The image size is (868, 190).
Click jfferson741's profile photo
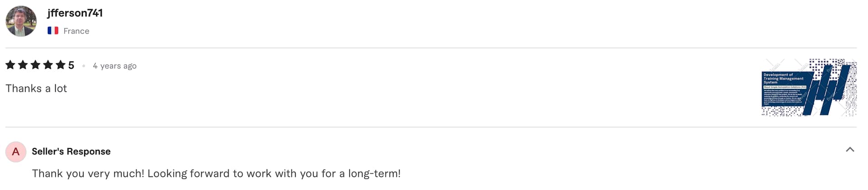[x=21, y=21]
